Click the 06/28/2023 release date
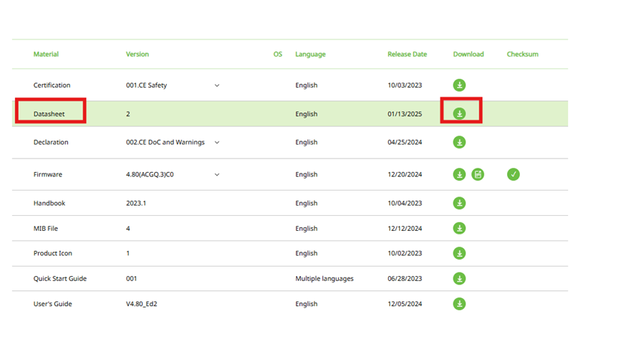 (404, 278)
